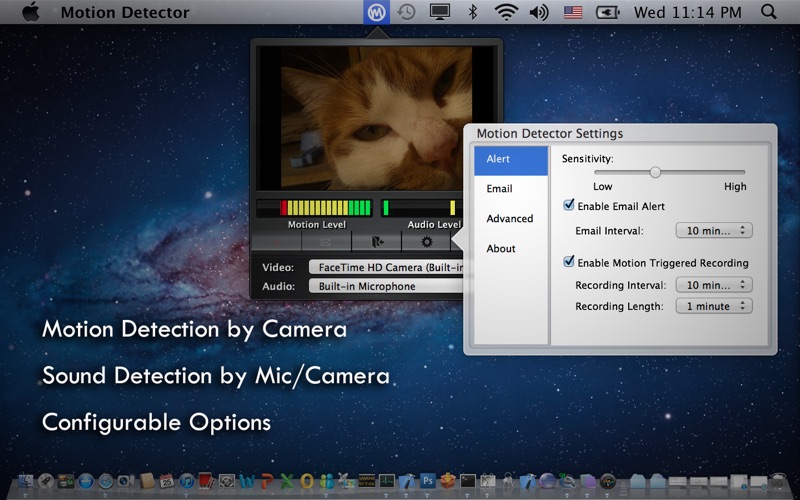This screenshot has height=500, width=800.
Task: Select Alert tab in settings
Action: click(511, 159)
